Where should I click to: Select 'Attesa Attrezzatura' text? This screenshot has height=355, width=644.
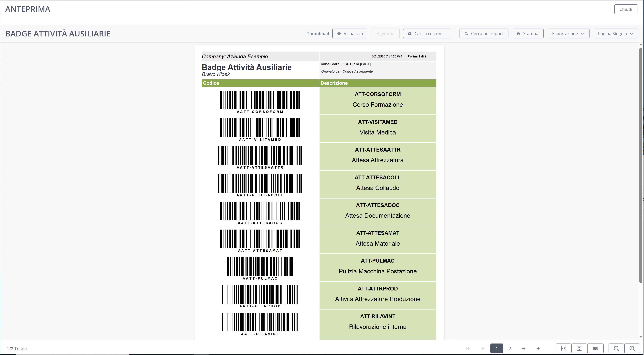point(377,160)
